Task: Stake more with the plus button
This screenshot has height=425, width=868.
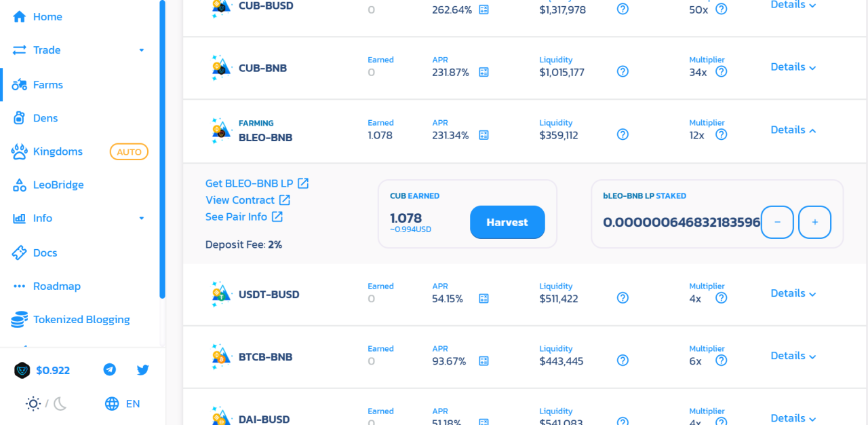Action: [814, 222]
